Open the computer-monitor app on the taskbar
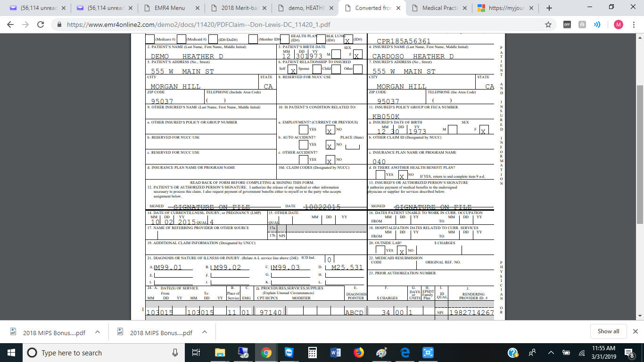644x362 pixels. (243, 353)
